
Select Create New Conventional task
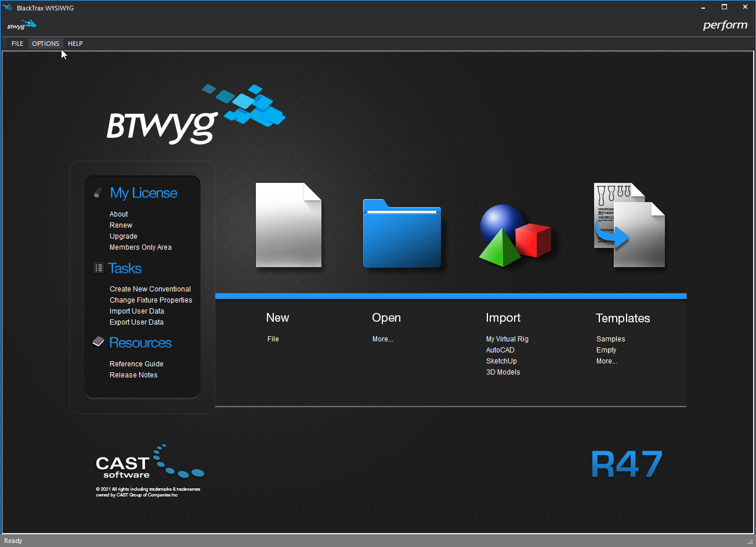150,289
